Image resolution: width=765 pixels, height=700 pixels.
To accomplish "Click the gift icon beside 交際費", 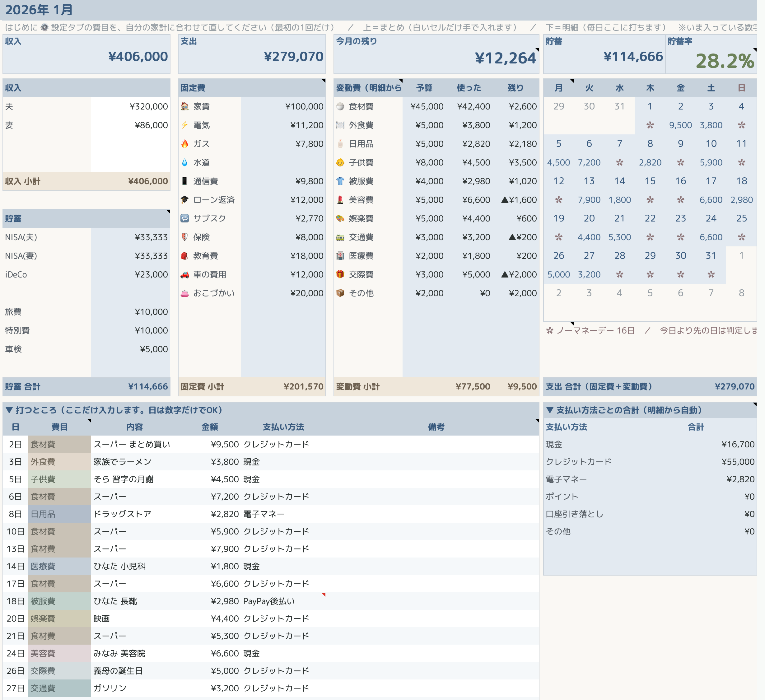I will tap(340, 274).
